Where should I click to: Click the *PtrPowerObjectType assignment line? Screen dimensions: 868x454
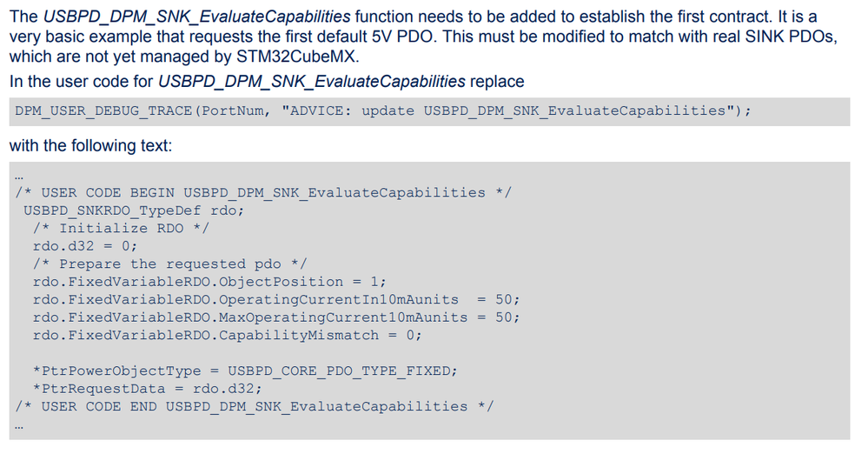(x=245, y=371)
